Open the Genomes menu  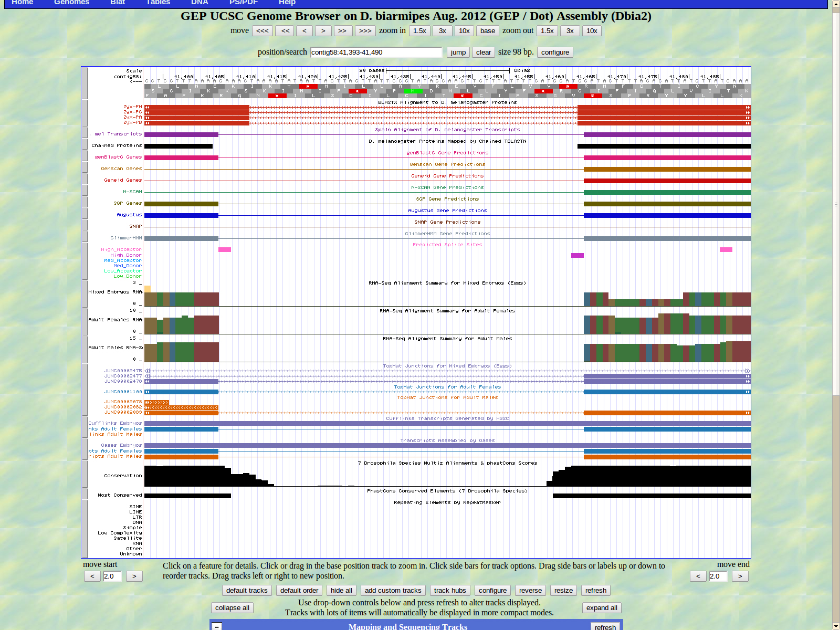[x=71, y=2]
